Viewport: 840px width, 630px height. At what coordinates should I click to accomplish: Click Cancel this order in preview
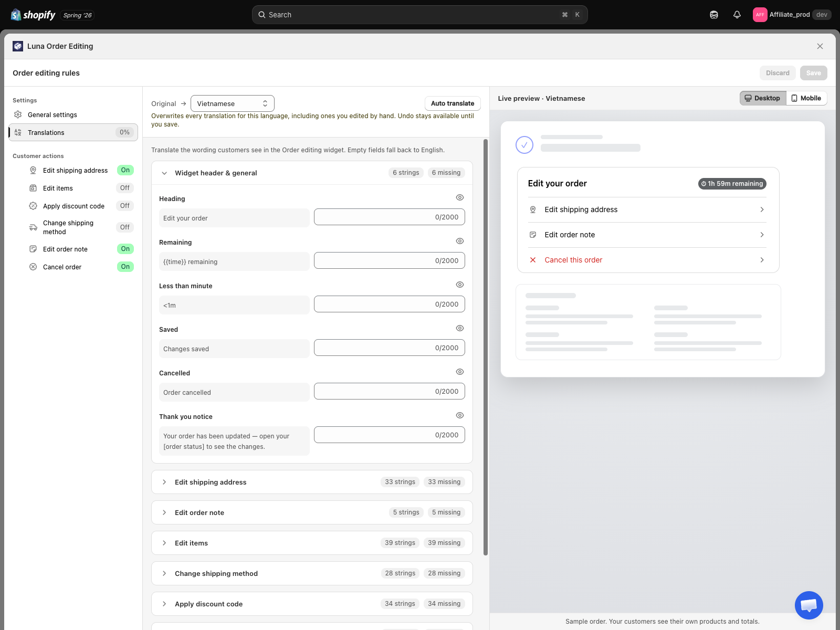[647, 260]
